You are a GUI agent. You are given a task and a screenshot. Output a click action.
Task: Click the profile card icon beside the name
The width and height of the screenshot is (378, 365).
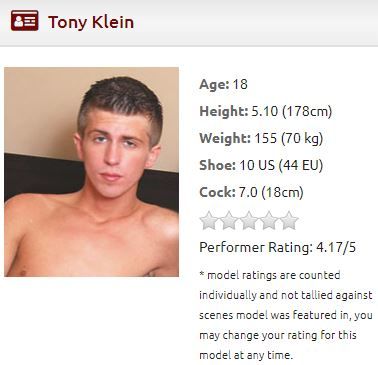(24, 21)
